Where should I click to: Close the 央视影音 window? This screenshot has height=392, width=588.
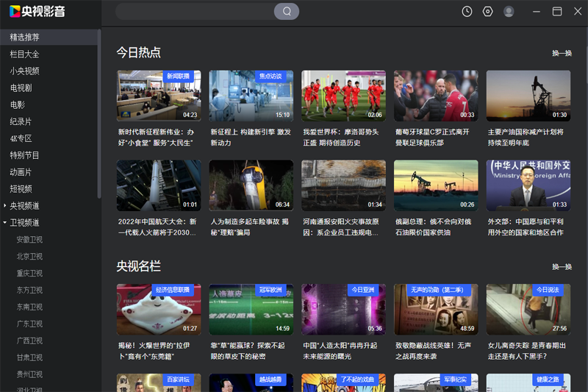coord(577,11)
